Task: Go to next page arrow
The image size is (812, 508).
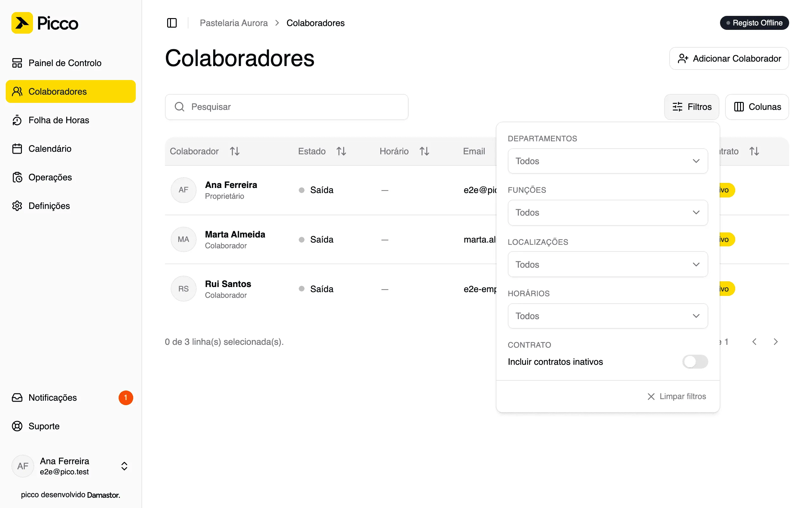Action: pyautogui.click(x=776, y=342)
